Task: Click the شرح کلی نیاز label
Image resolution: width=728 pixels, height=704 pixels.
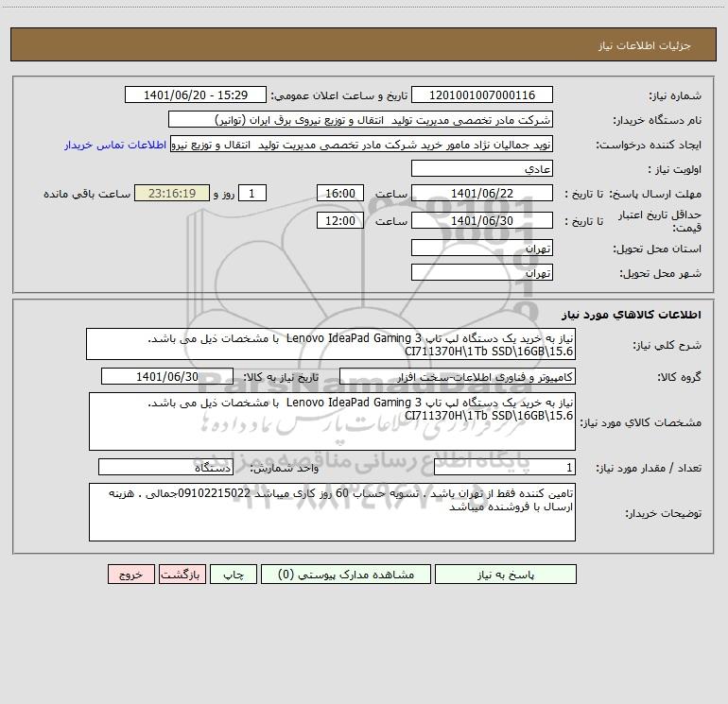Action: (x=667, y=345)
